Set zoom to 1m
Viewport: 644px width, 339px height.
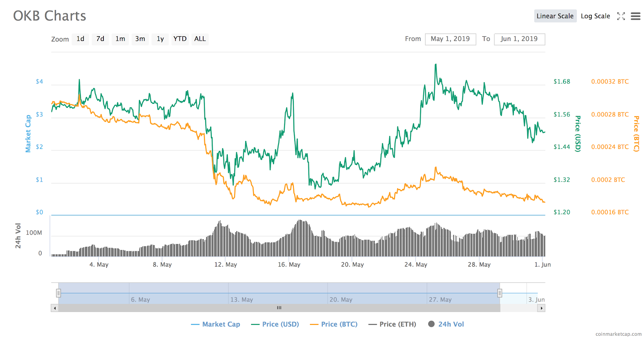120,39
